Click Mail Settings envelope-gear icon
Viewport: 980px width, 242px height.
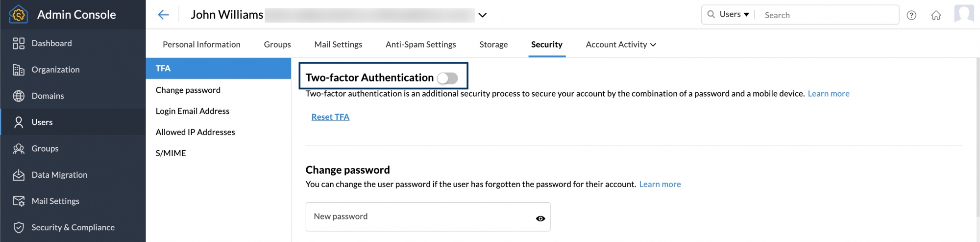19,201
